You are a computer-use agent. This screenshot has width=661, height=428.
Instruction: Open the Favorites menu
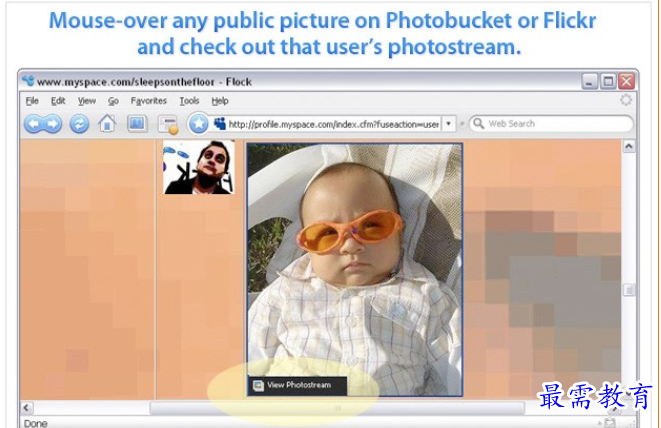(x=148, y=101)
